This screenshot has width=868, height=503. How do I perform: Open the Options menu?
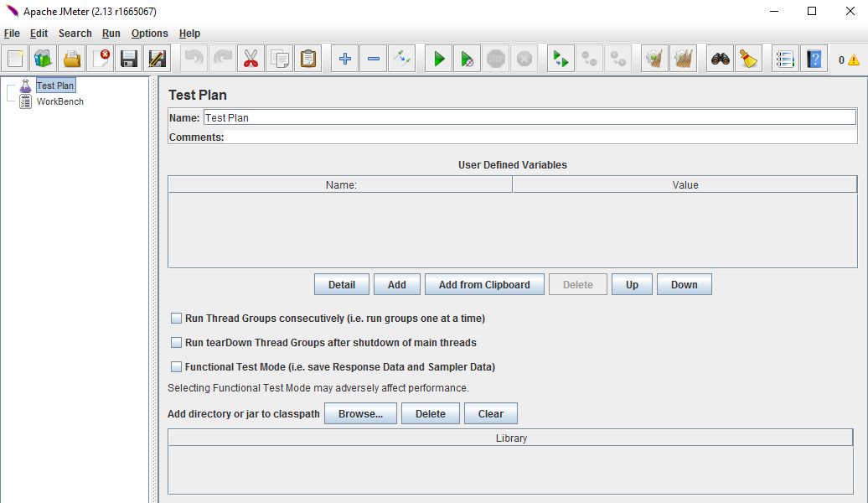[x=149, y=34]
